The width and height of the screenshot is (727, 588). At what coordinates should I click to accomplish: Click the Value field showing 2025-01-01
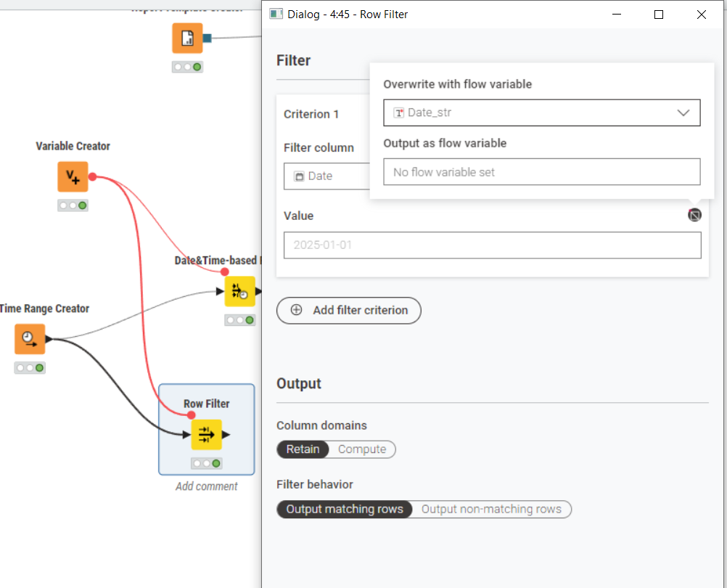(492, 245)
